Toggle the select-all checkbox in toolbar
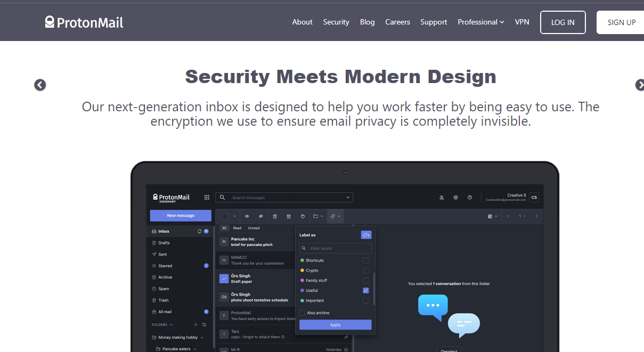This screenshot has width=644, height=352. click(x=224, y=216)
